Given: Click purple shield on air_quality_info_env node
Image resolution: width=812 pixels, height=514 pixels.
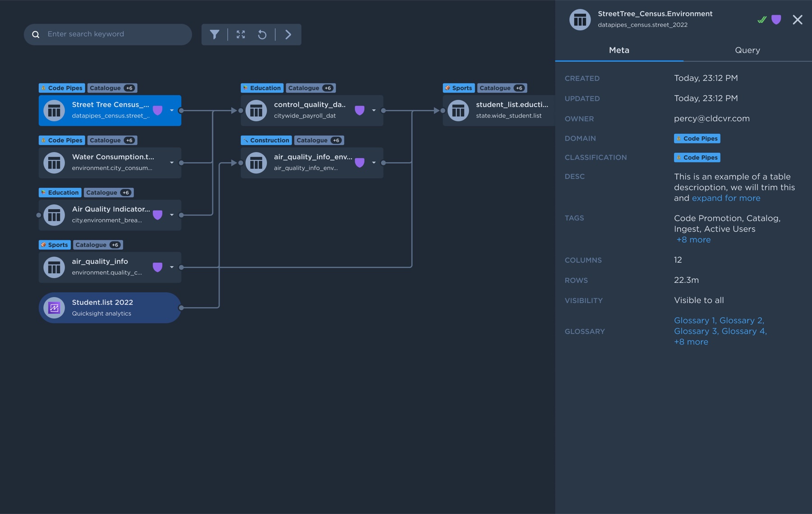Looking at the screenshot, I should 360,163.
